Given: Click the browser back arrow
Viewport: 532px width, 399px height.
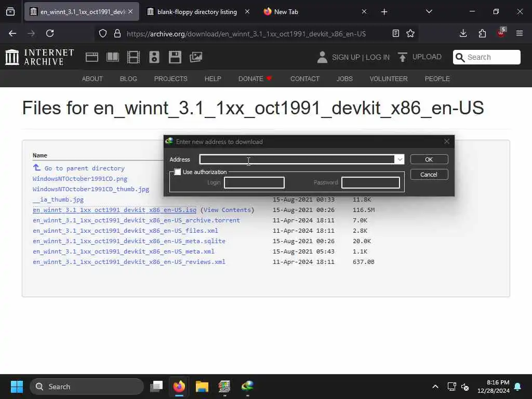Looking at the screenshot, I should point(12,33).
